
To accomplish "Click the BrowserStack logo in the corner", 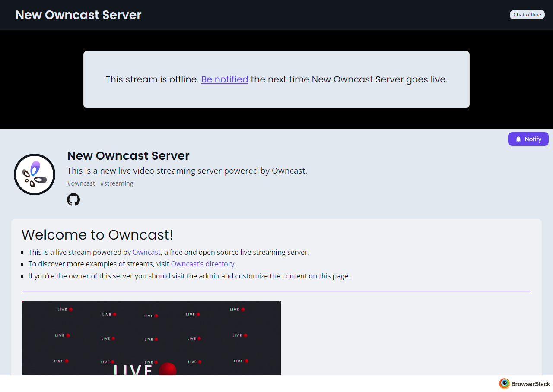I will 524,384.
